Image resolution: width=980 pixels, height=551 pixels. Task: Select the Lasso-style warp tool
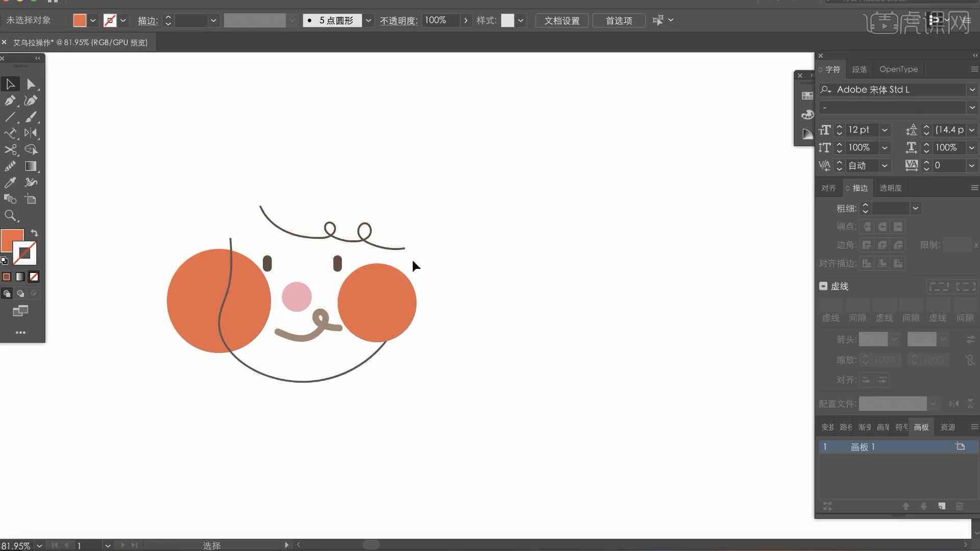click(x=31, y=149)
